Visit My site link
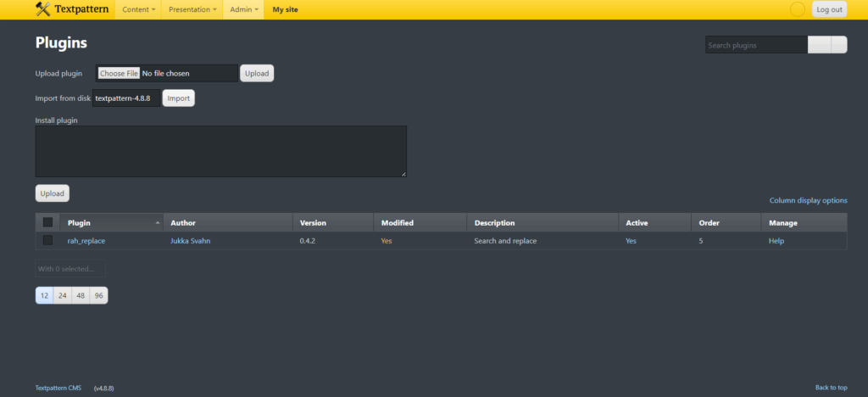 285,9
